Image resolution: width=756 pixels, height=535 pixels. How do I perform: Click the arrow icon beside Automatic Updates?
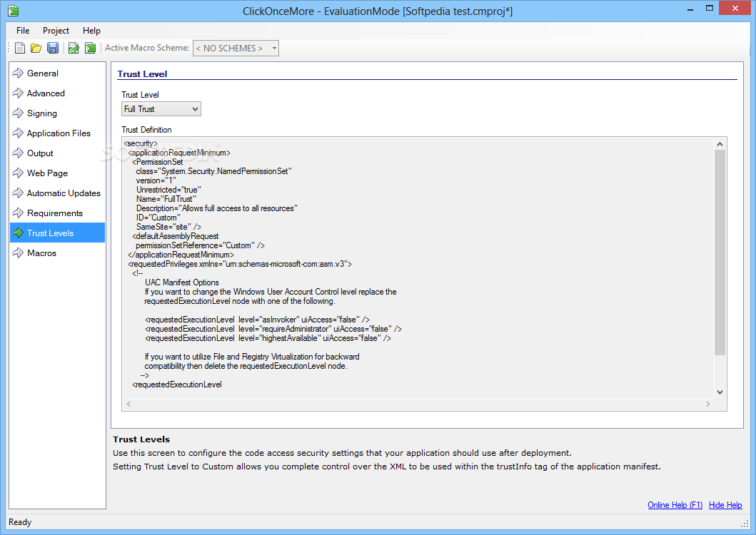coord(18,193)
